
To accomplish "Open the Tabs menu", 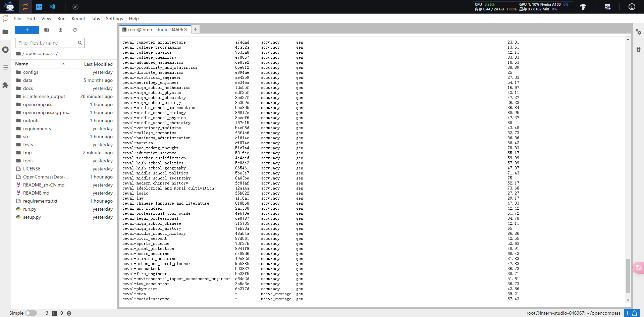I will tap(95, 18).
